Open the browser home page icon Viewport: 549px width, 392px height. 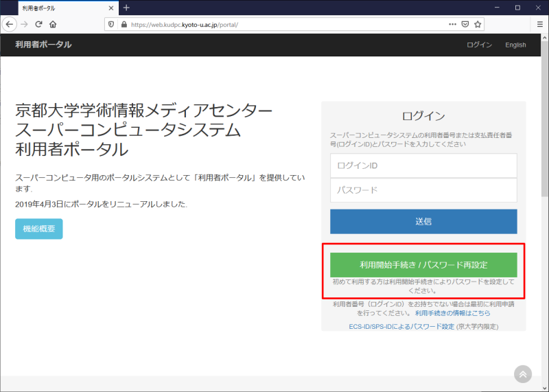pos(53,24)
